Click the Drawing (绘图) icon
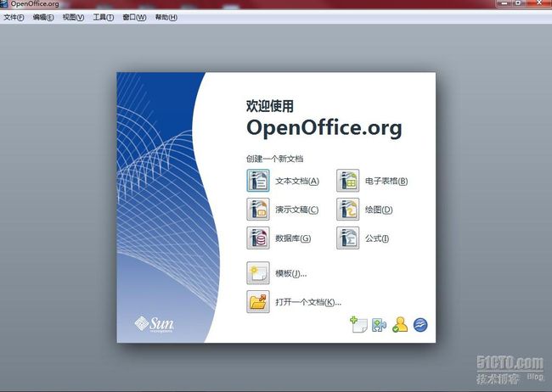The height and width of the screenshot is (392, 552). (x=348, y=210)
